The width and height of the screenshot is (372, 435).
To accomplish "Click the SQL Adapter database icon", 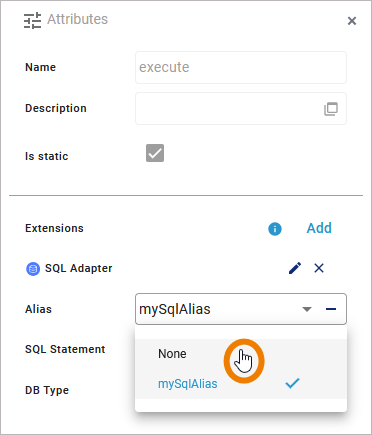I will pyautogui.click(x=33, y=269).
